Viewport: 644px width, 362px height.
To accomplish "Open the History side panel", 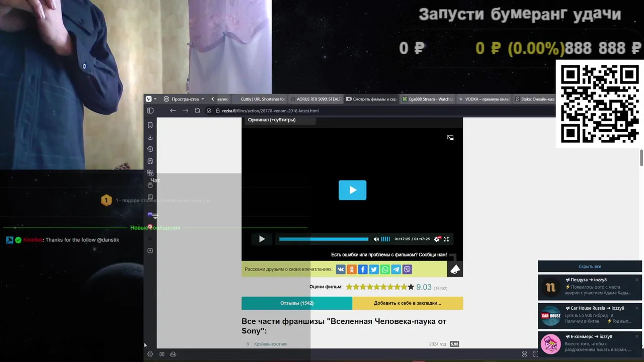I will point(150,149).
